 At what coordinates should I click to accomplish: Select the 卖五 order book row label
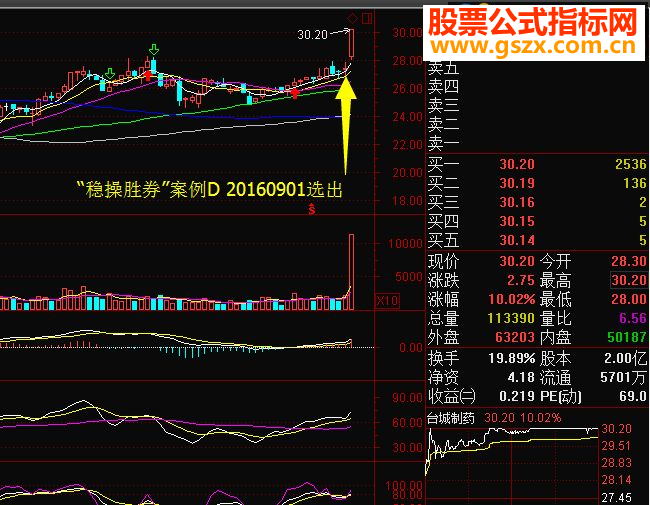443,68
